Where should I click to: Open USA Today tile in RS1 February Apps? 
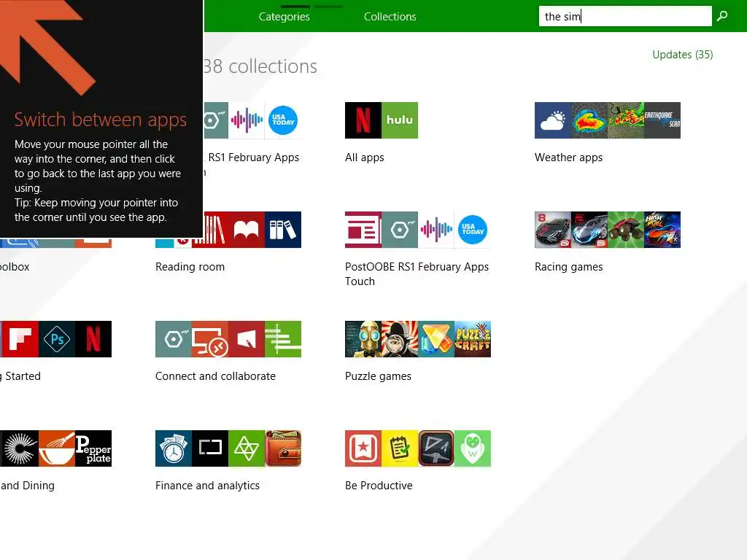click(x=283, y=120)
